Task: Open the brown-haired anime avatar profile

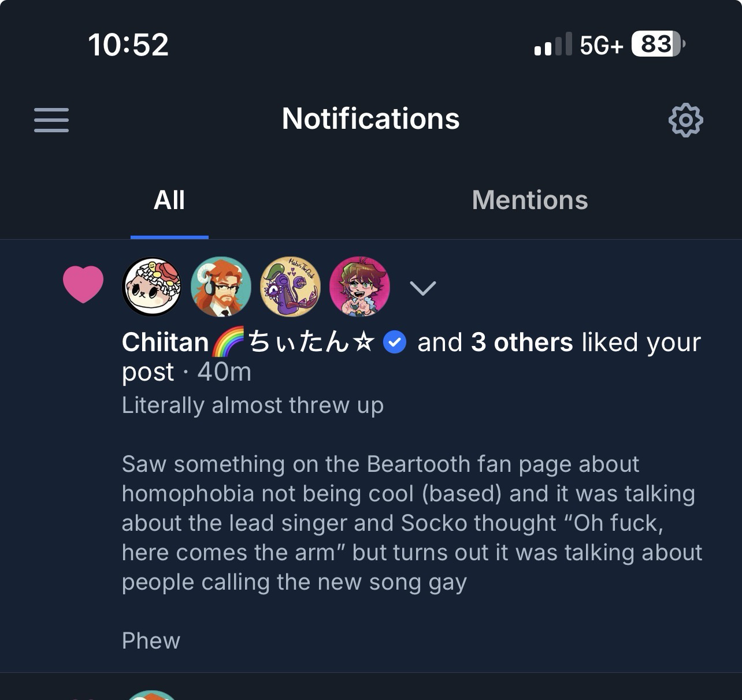Action: [359, 287]
